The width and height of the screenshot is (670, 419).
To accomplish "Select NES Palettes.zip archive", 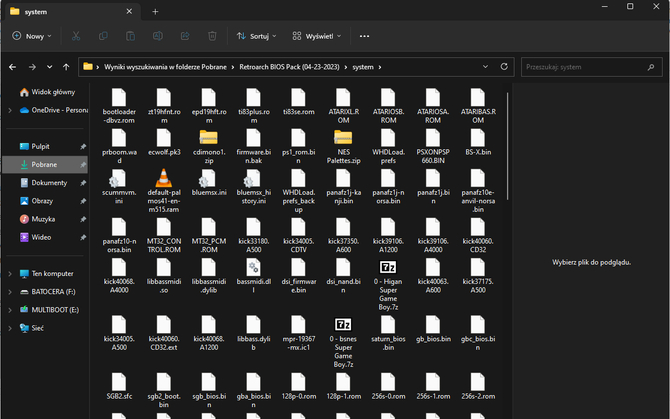I will [x=344, y=147].
